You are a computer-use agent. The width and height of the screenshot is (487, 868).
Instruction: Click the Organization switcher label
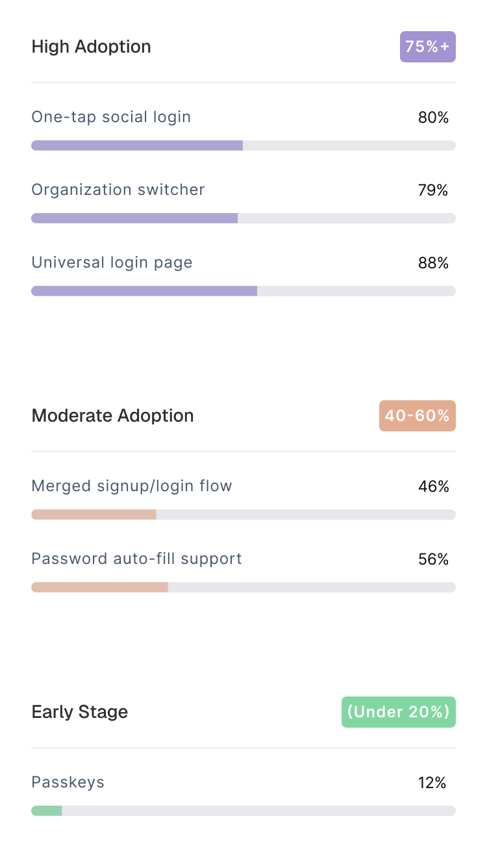pos(118,190)
